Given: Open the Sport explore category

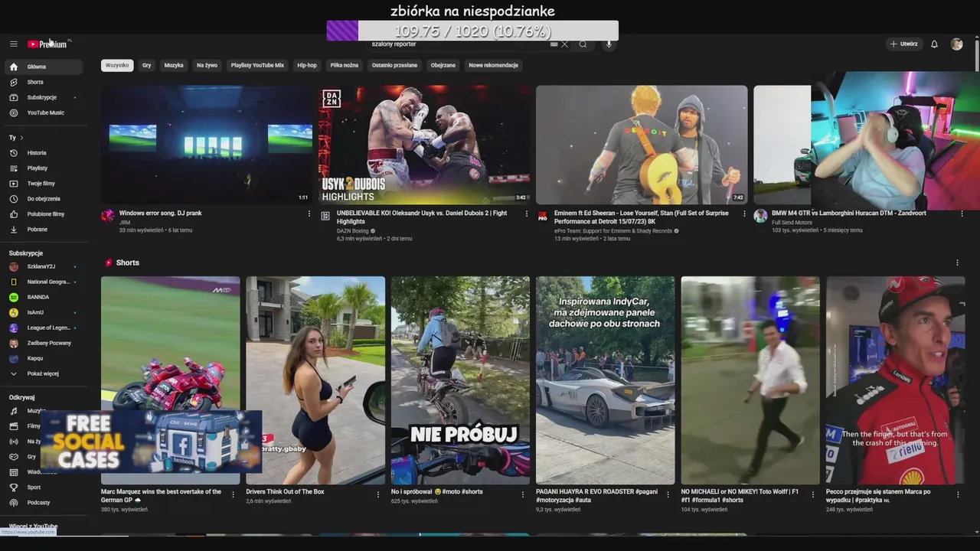Looking at the screenshot, I should pyautogui.click(x=44, y=487).
